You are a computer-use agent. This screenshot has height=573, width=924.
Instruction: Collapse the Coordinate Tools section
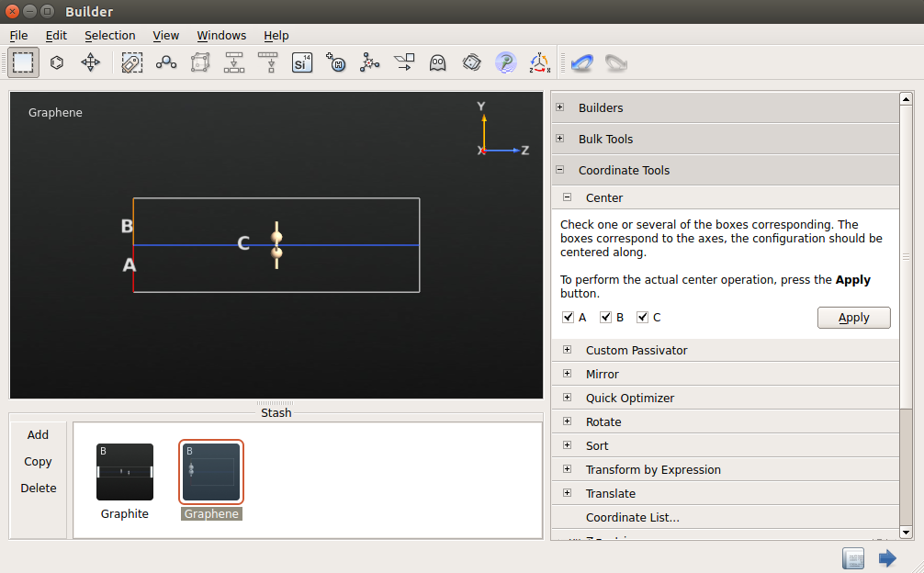560,170
